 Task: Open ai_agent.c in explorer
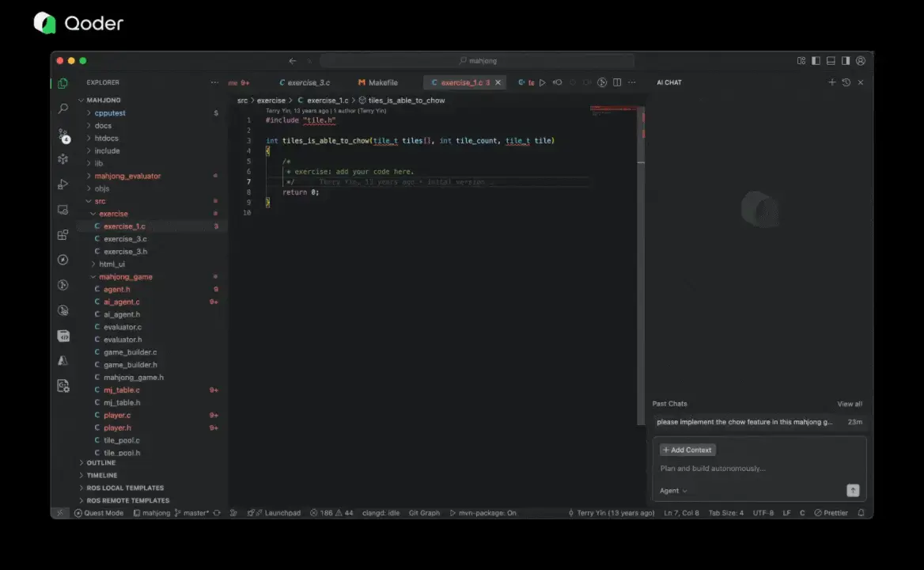(121, 302)
